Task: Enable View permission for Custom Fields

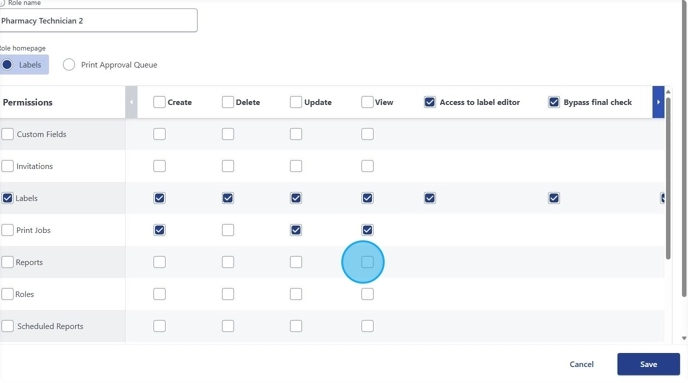Action: (x=367, y=134)
